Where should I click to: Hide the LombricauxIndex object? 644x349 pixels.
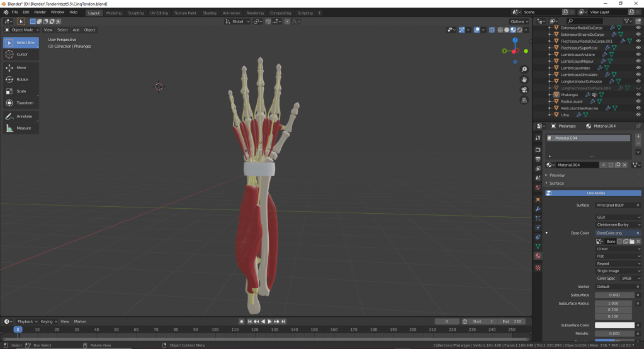638,68
